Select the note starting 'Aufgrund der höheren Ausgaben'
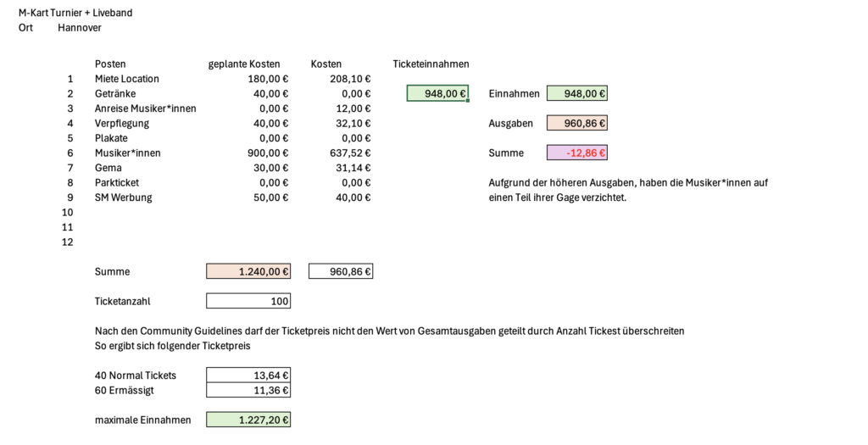The width and height of the screenshot is (868, 445). (628, 182)
